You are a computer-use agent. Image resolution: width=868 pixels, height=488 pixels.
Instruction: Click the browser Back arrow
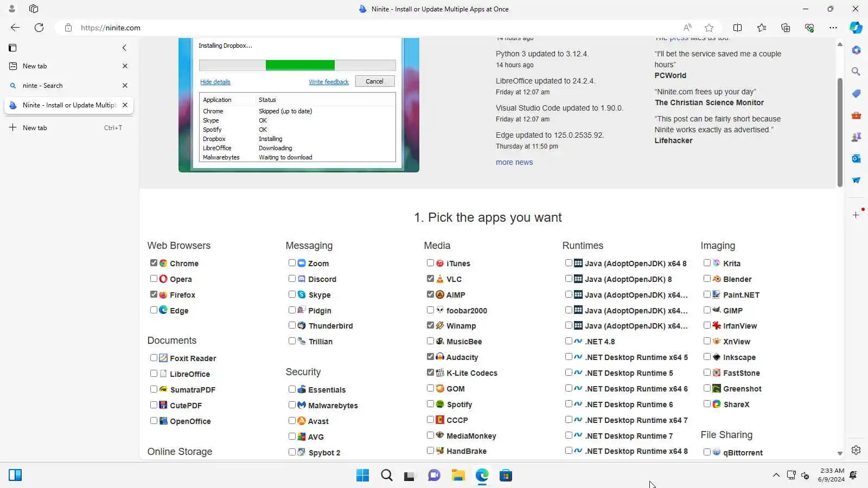click(x=15, y=28)
